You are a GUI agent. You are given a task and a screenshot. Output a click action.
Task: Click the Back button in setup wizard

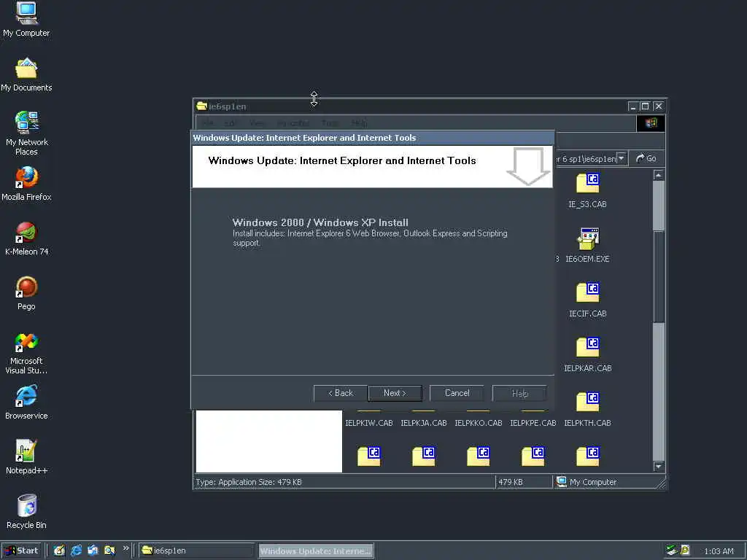tap(340, 393)
